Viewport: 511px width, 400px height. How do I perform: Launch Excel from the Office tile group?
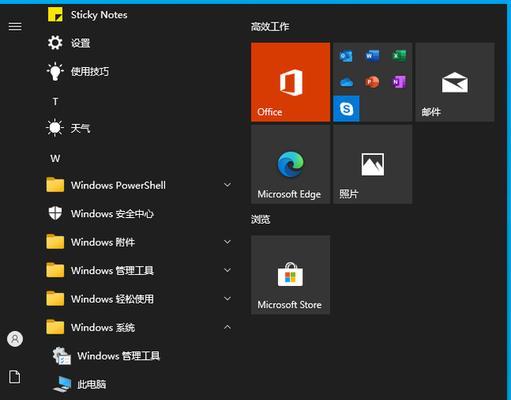tap(399, 56)
